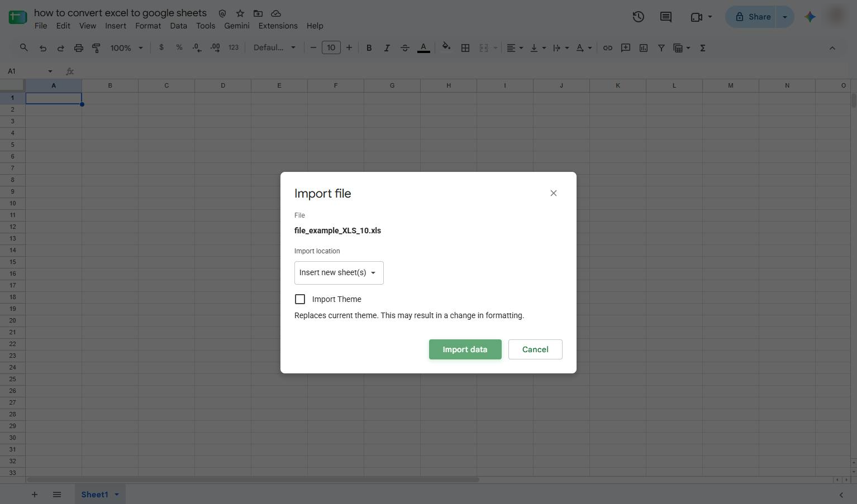The image size is (857, 504).
Task: Expand the Share options arrow
Action: click(785, 17)
